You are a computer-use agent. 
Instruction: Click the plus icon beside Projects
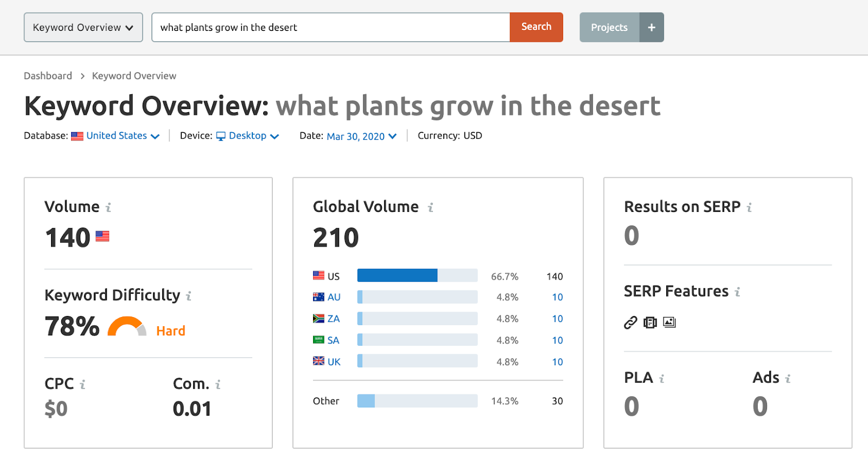(652, 27)
